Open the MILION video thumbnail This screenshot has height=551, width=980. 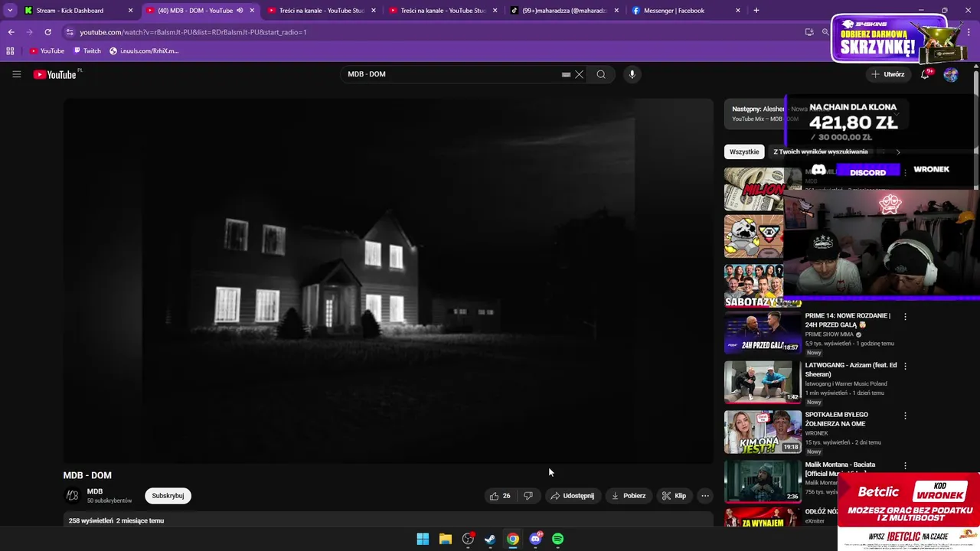tap(754, 189)
